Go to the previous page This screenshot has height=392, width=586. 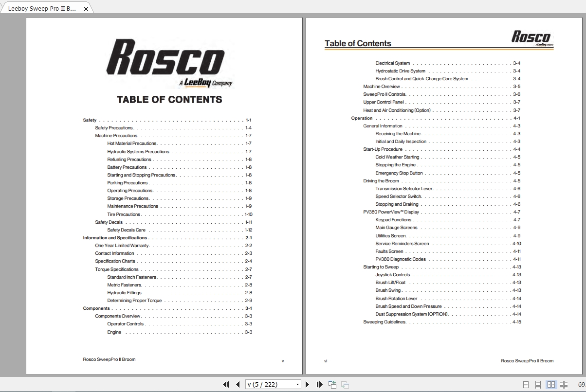click(x=238, y=384)
